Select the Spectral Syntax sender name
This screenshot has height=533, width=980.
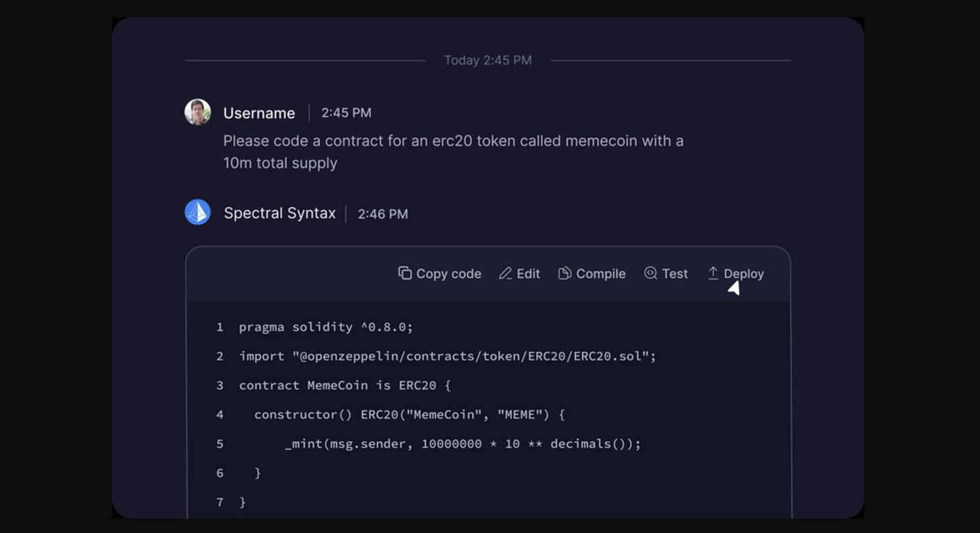coord(280,213)
